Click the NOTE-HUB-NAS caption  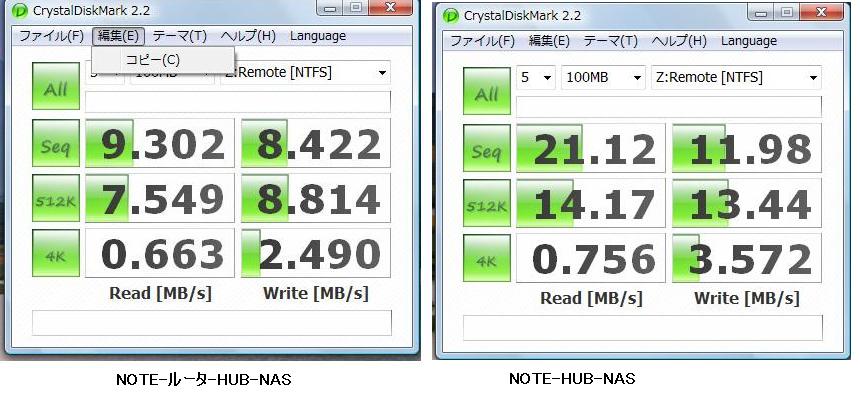pyautogui.click(x=572, y=378)
